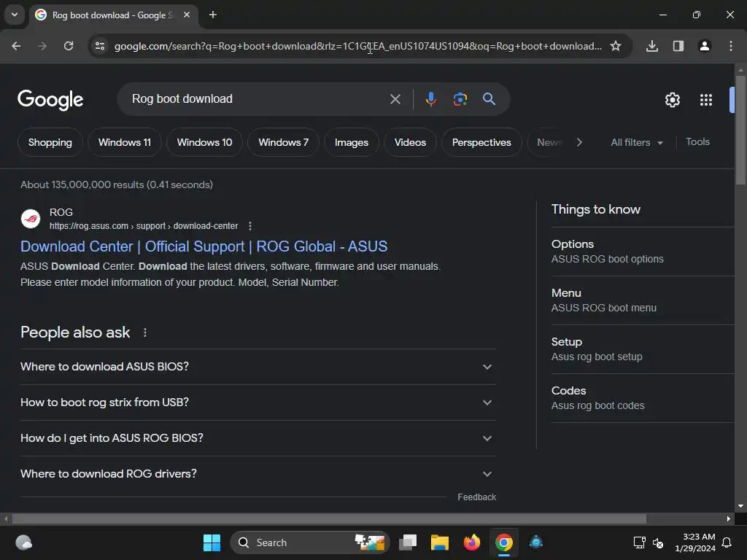Switch to Perspectives results
This screenshot has height=560, width=747.
pos(481,142)
